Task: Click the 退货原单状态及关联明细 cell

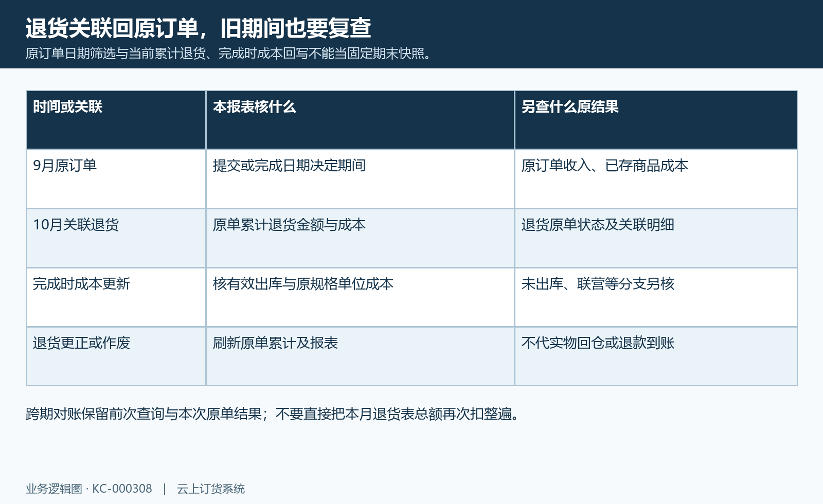Action: coord(656,238)
